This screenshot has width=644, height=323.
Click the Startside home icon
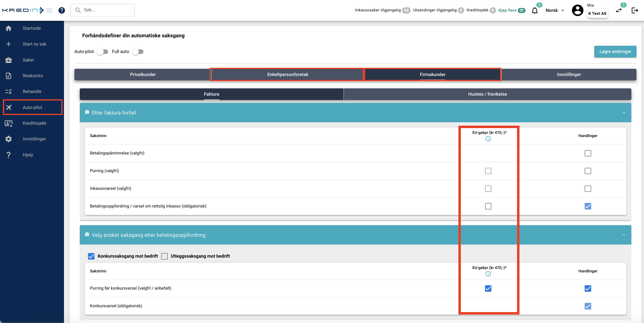(8, 28)
